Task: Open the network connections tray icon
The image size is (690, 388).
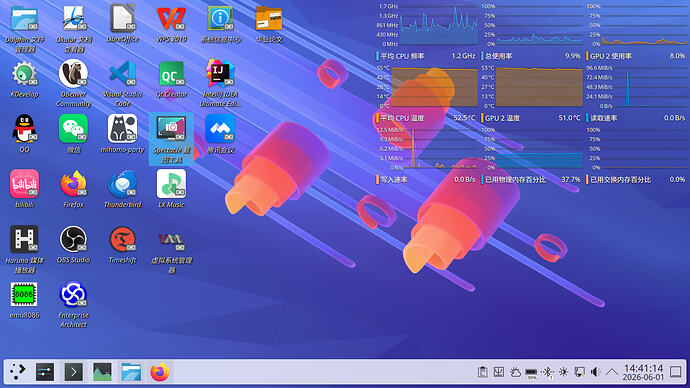Action: tap(580, 372)
